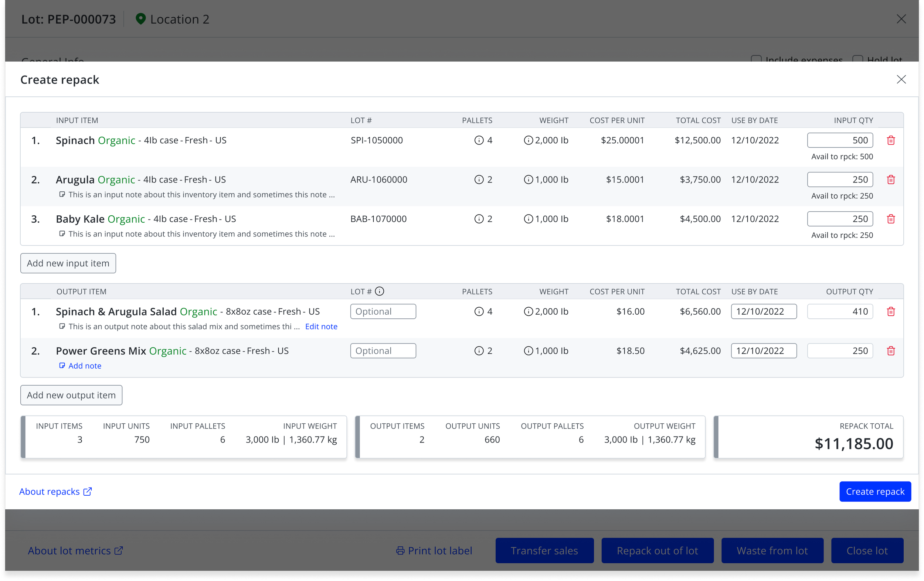This screenshot has height=581, width=924.
Task: Focus the Spinach input quantity field
Action: click(840, 140)
